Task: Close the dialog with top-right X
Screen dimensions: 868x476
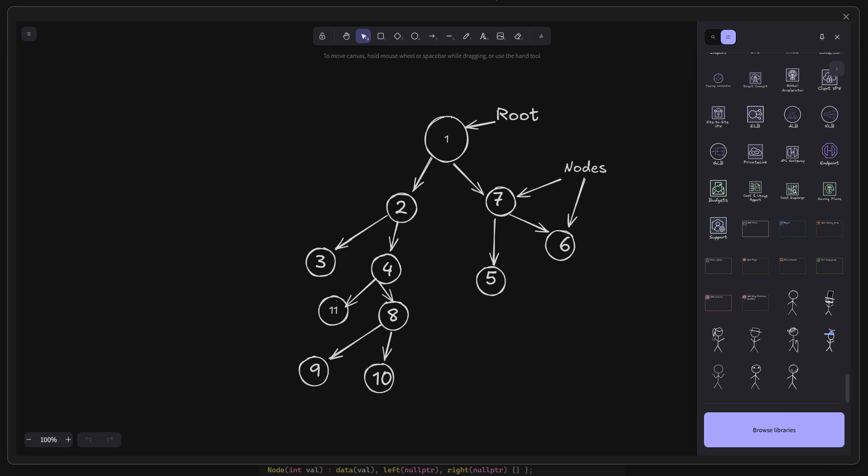Action: pyautogui.click(x=846, y=17)
